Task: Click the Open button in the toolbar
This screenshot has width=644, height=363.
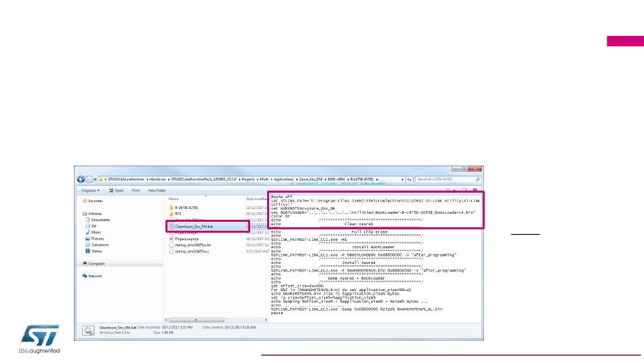Action: point(116,191)
